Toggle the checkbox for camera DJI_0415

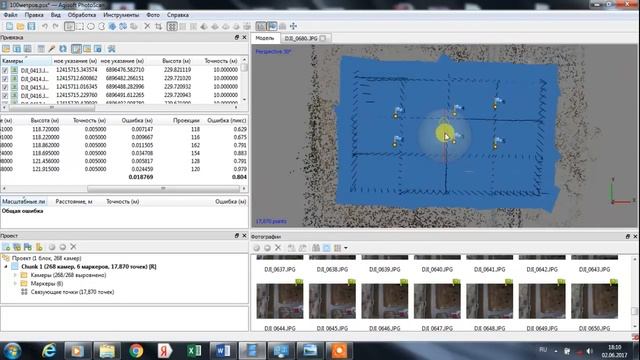tap(5, 87)
